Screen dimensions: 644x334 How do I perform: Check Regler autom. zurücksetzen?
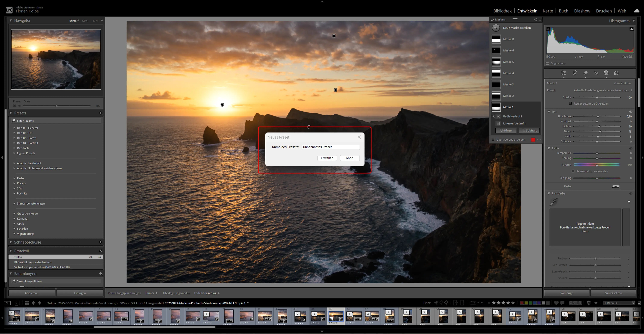pyautogui.click(x=570, y=103)
